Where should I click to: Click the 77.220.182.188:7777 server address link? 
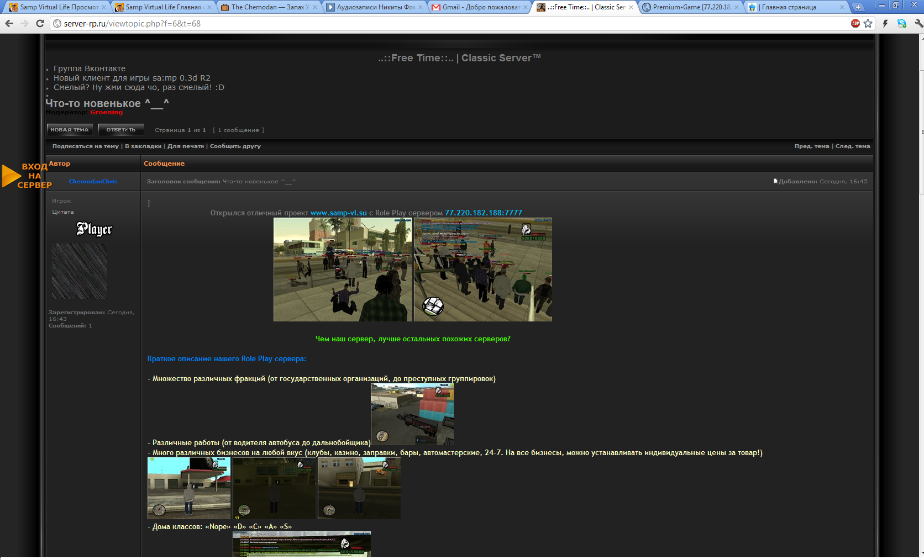pyautogui.click(x=484, y=213)
